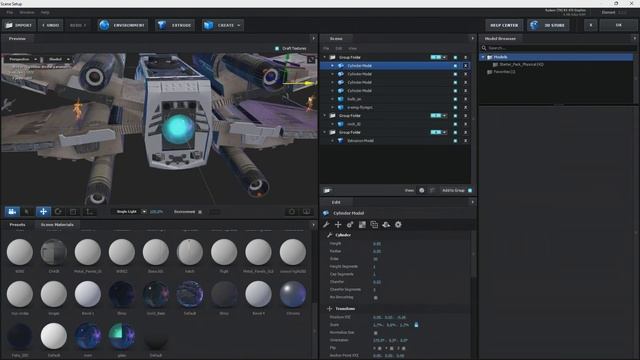Toggle the Add to Group checkbox
The height and width of the screenshot is (360, 640).
click(x=470, y=190)
